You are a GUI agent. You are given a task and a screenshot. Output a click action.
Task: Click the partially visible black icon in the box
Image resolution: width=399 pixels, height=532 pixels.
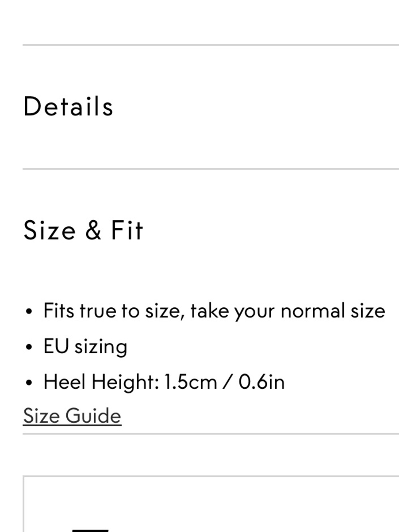(90, 530)
